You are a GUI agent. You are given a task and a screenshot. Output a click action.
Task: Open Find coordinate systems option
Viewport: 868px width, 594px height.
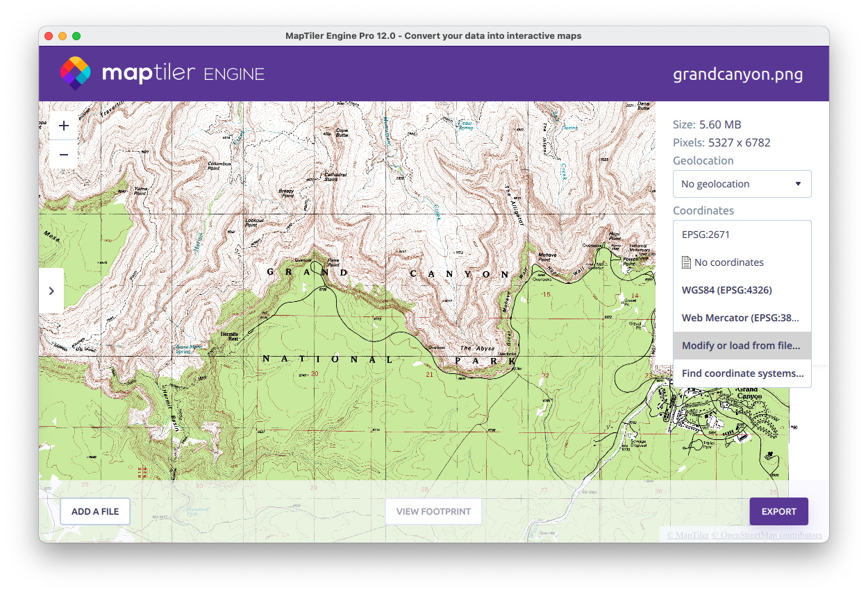click(742, 373)
